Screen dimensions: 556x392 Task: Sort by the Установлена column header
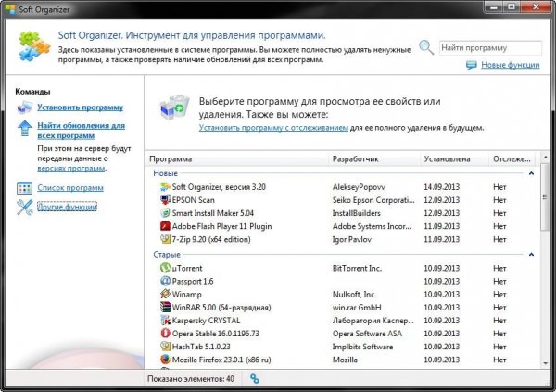click(455, 159)
